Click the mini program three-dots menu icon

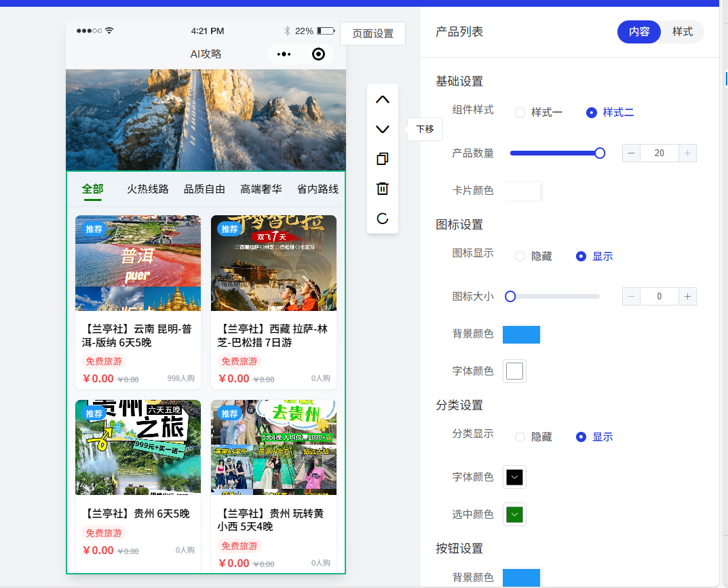(x=284, y=54)
